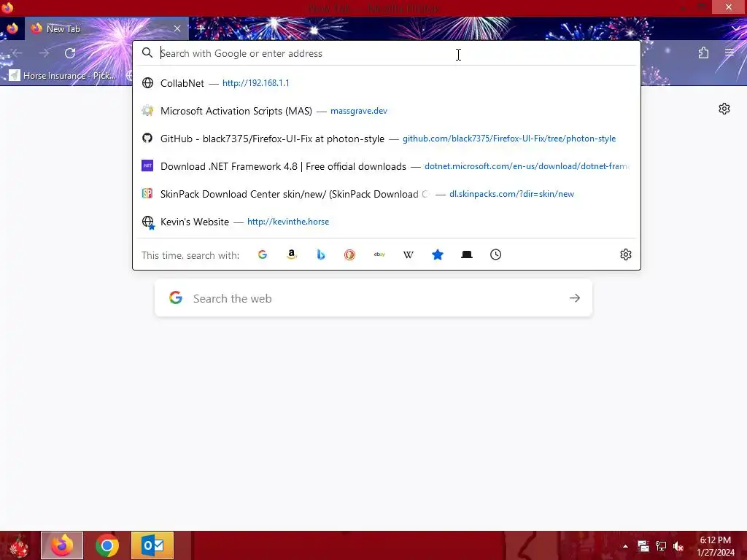Click the Search the web box
This screenshot has height=560, width=747.
pyautogui.click(x=373, y=298)
